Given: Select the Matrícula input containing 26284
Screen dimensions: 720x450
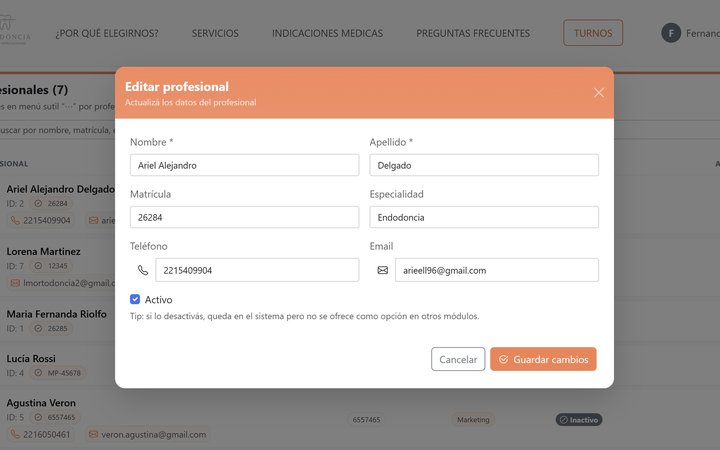Looking at the screenshot, I should [244, 217].
